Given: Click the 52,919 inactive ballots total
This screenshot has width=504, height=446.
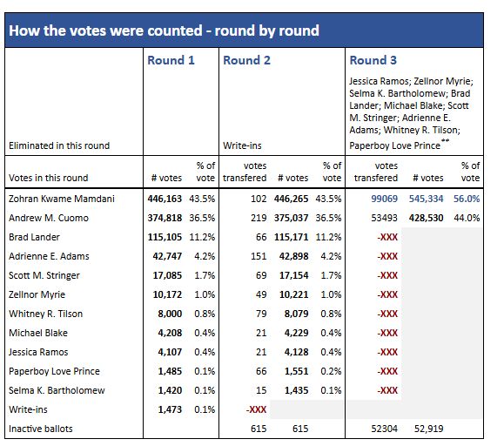Looking at the screenshot, I should click(x=429, y=429).
